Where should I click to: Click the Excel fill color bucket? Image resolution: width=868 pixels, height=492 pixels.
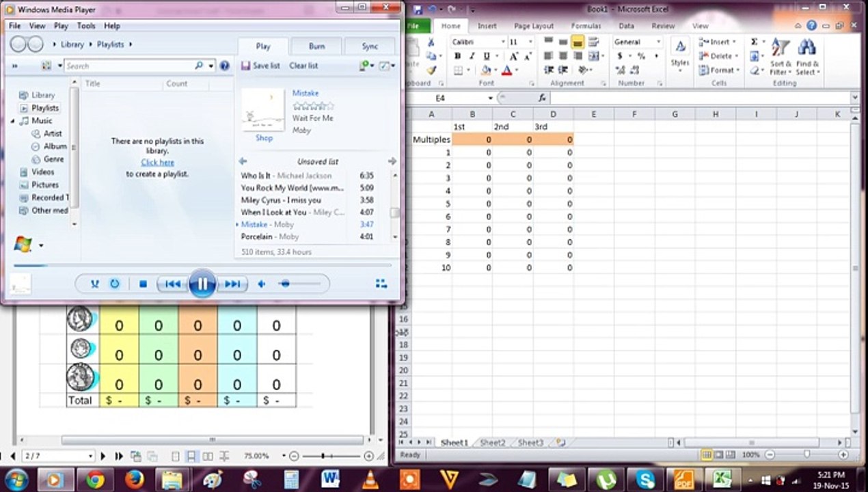[485, 70]
